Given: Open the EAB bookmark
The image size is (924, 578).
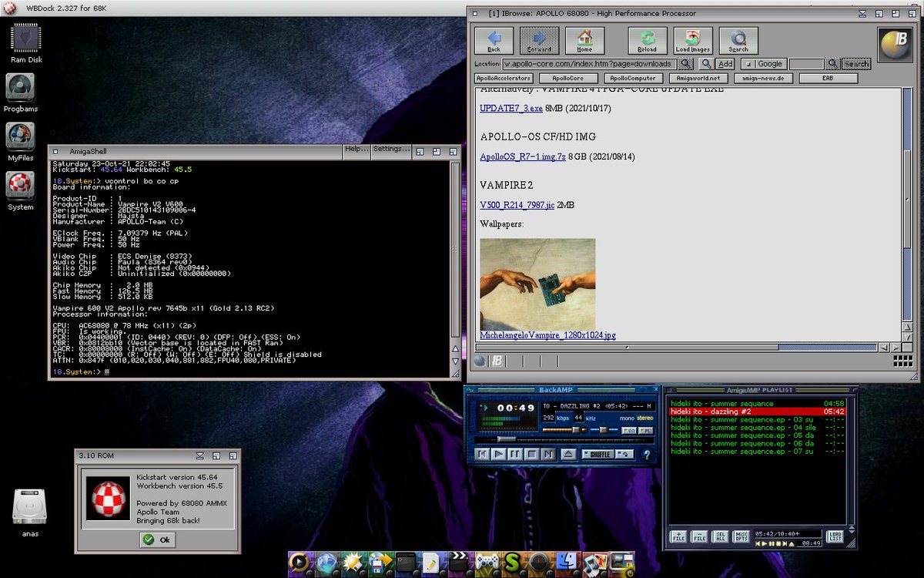Looking at the screenshot, I should 828,78.
